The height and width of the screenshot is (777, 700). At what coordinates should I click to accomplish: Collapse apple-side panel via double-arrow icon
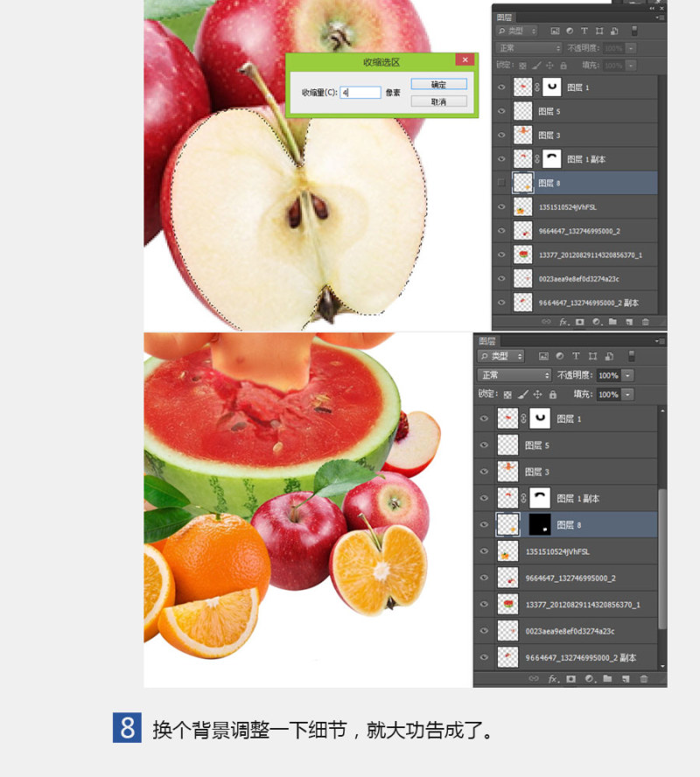pos(652,8)
